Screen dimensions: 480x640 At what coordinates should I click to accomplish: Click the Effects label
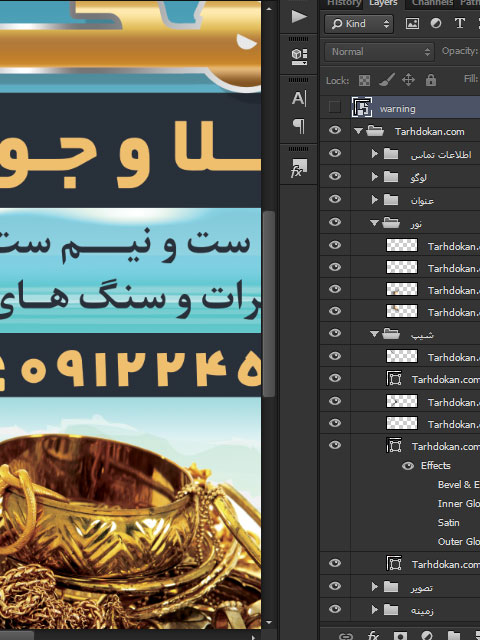click(436, 466)
